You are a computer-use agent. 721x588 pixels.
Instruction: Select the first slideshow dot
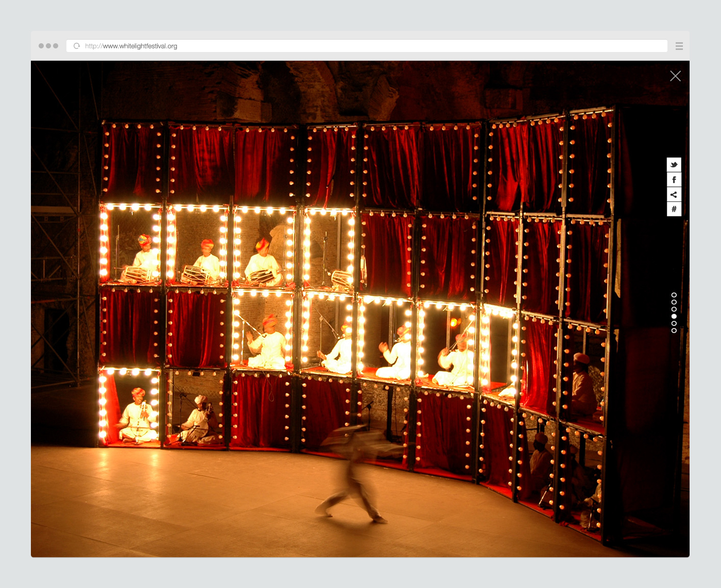(x=674, y=296)
